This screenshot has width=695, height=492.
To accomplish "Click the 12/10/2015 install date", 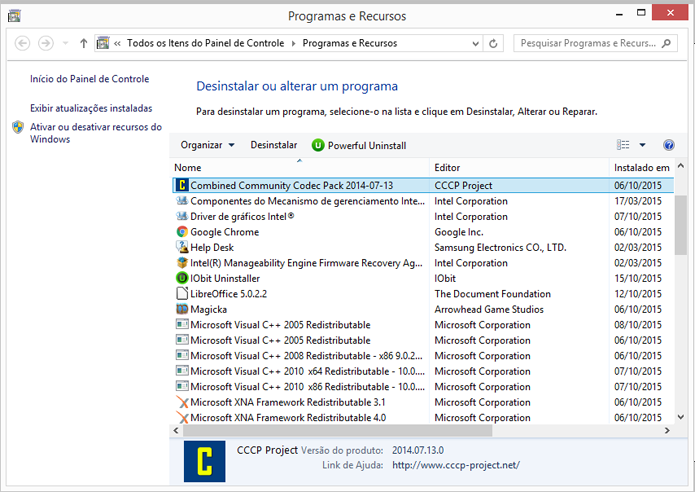I will coord(638,294).
